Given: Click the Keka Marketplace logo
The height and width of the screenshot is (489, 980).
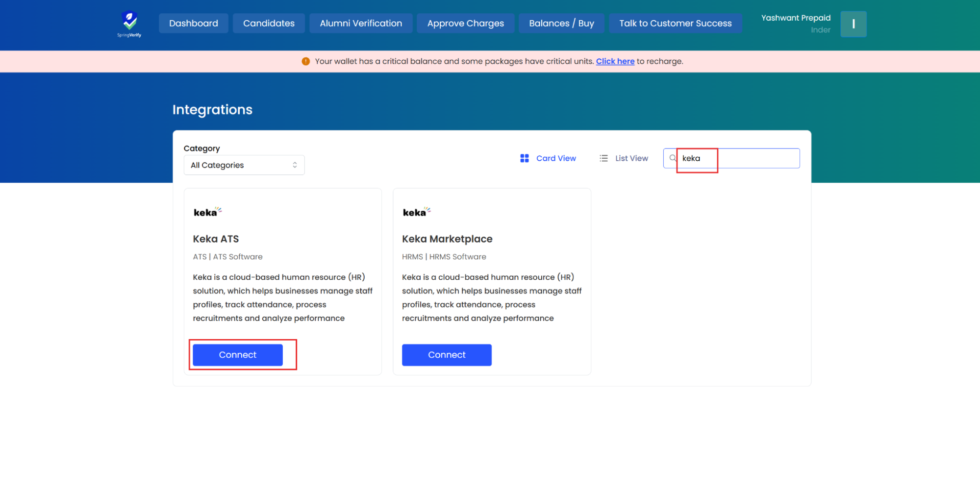Looking at the screenshot, I should (416, 212).
